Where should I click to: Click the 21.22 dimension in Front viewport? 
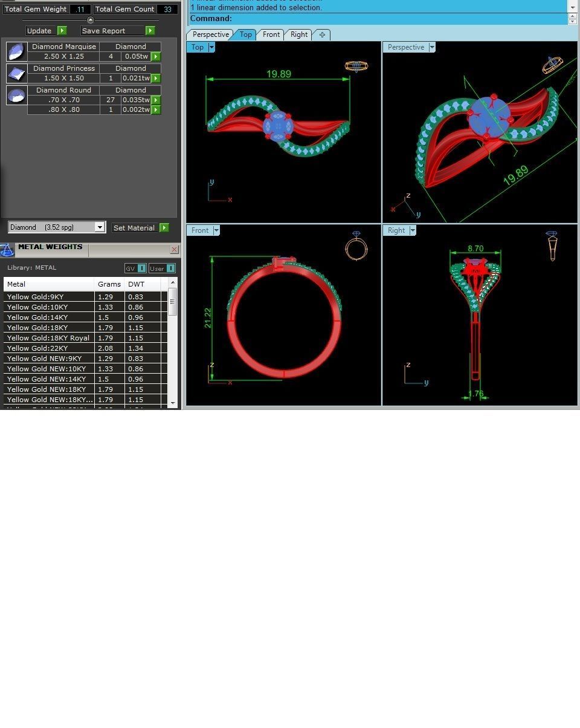(208, 317)
